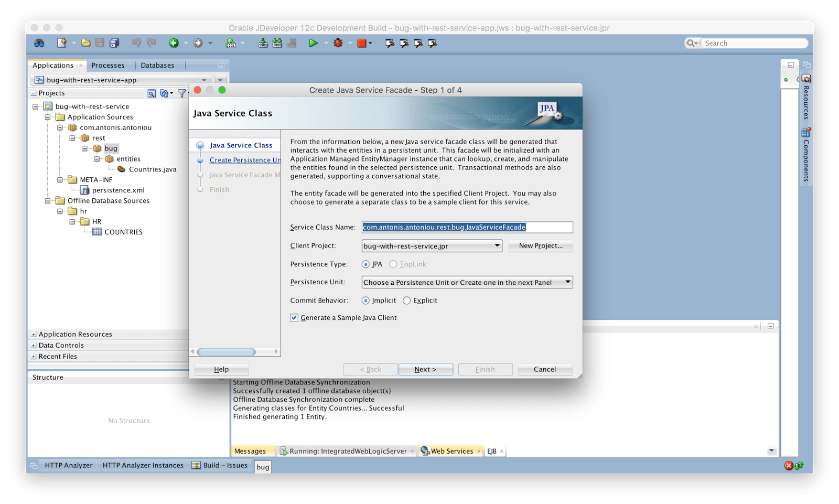839x504 pixels.
Task: Click the New document toolbar icon
Action: click(x=61, y=43)
